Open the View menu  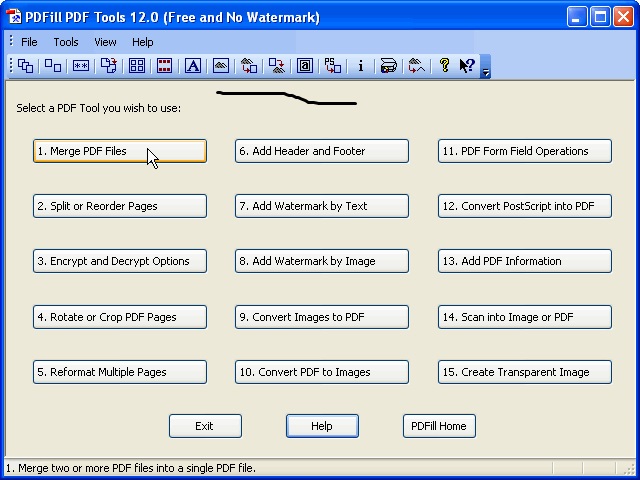[105, 42]
